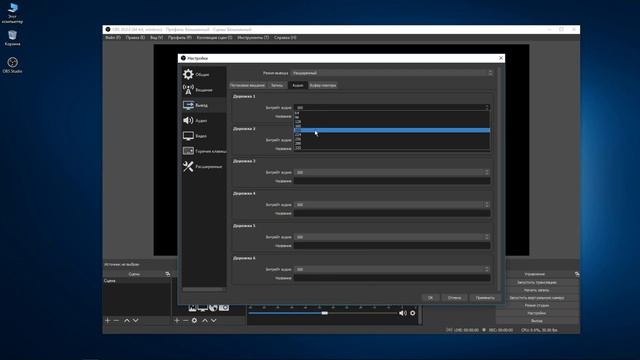
Task: Open Stream settings via antenna icon
Action: click(x=188, y=89)
